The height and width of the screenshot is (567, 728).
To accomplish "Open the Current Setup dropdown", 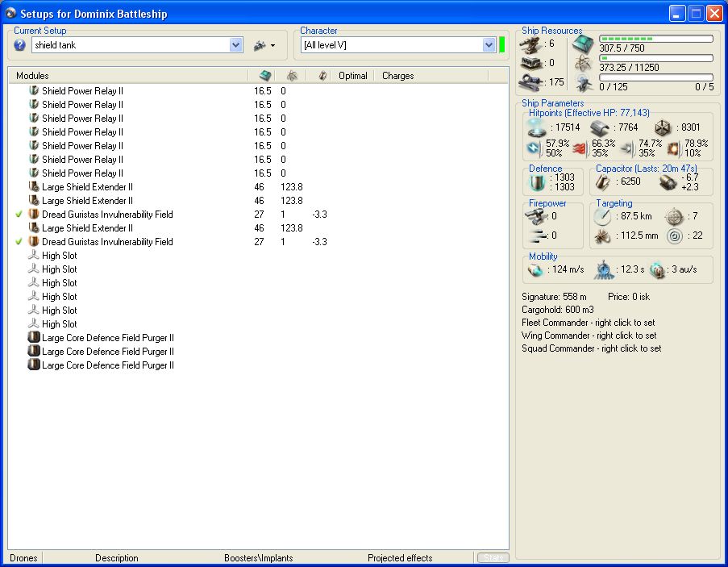I will click(236, 45).
